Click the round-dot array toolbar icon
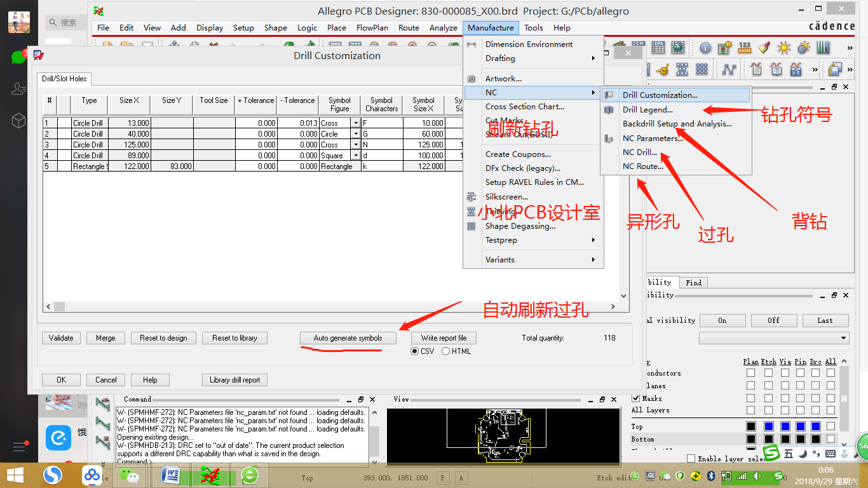The image size is (868, 488). (702, 69)
